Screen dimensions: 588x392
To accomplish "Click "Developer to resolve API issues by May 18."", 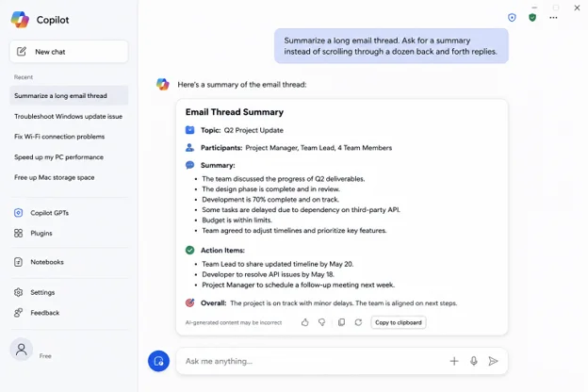I will pos(269,274).
